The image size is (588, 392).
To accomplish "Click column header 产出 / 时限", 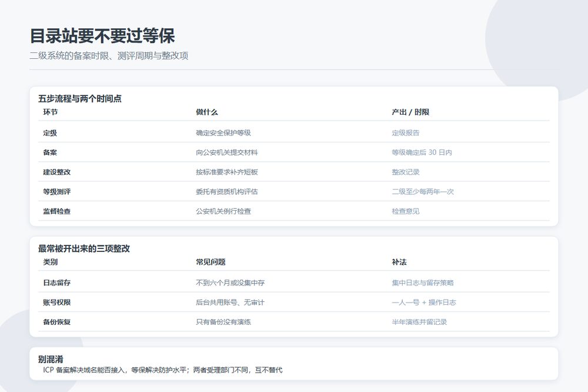I will coord(410,112).
